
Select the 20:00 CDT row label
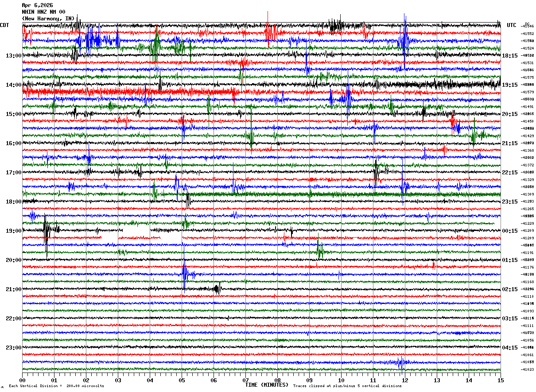[14, 260]
